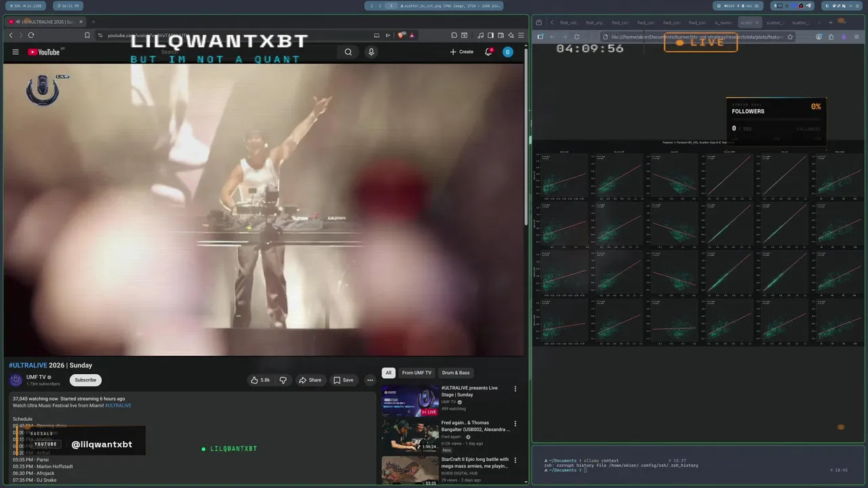Like the ULTRALIVE video
868x488 pixels.
coord(260,380)
